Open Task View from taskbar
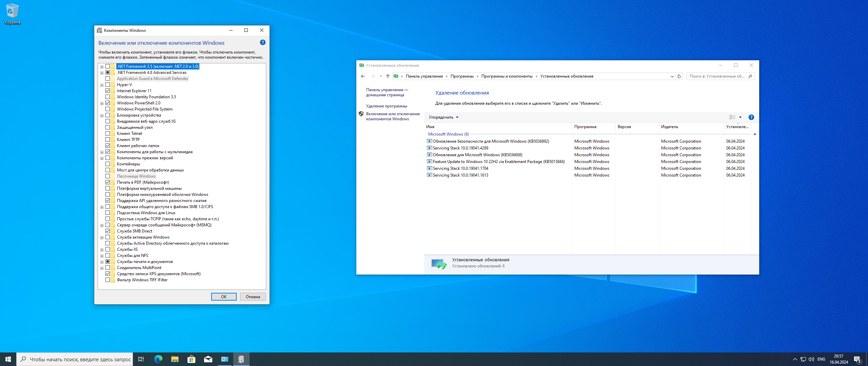 pos(141,359)
